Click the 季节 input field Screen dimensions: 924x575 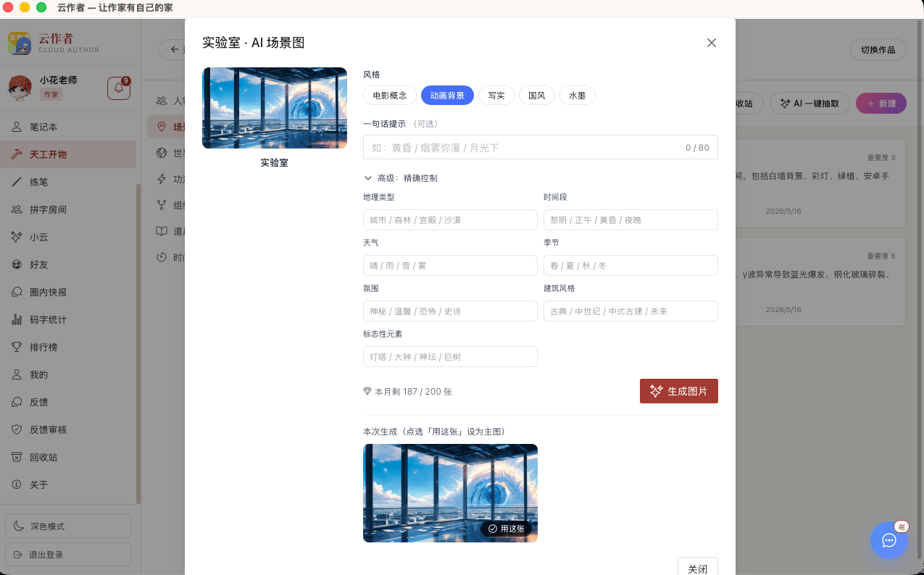[x=630, y=265]
